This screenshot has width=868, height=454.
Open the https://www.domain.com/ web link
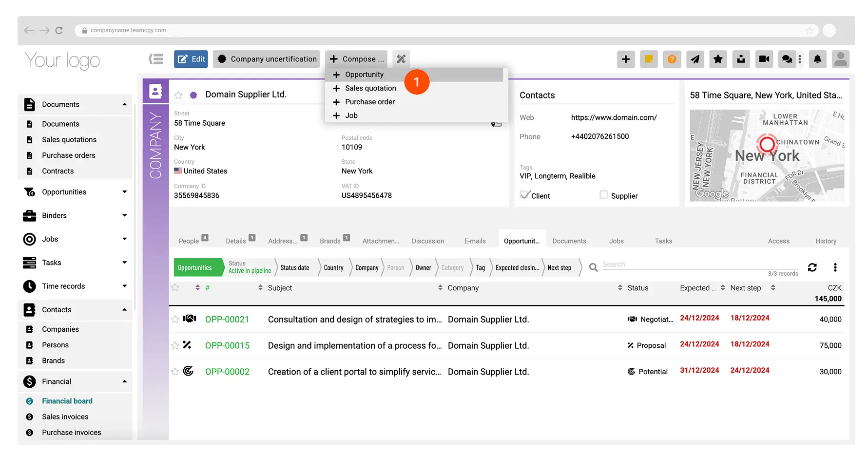coord(614,117)
